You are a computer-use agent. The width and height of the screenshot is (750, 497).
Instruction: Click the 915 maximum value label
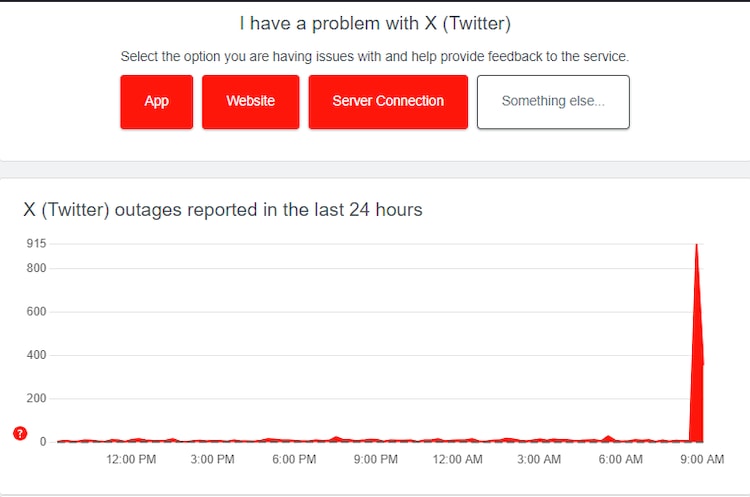coord(36,243)
